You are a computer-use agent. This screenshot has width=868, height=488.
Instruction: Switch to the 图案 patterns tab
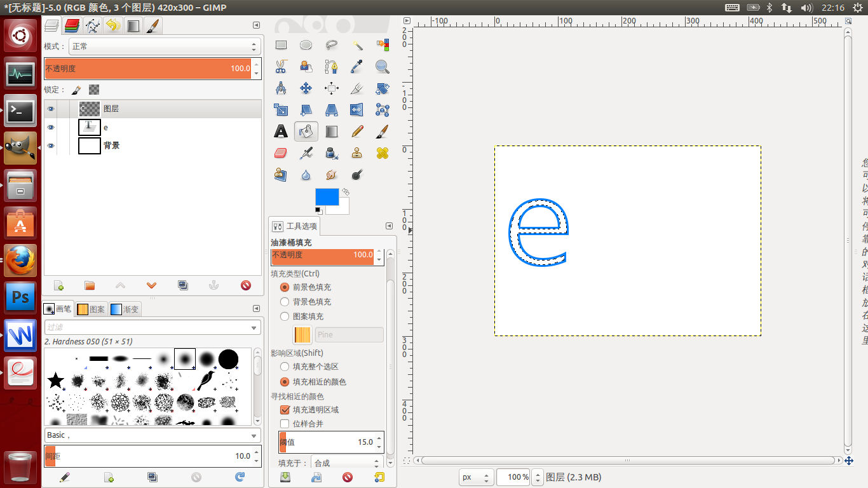[x=92, y=309]
